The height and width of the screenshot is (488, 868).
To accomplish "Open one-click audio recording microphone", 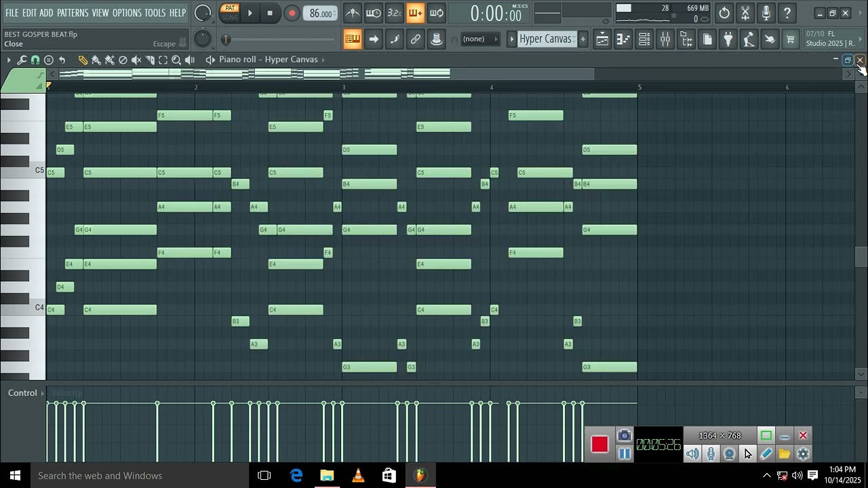I will click(766, 12).
